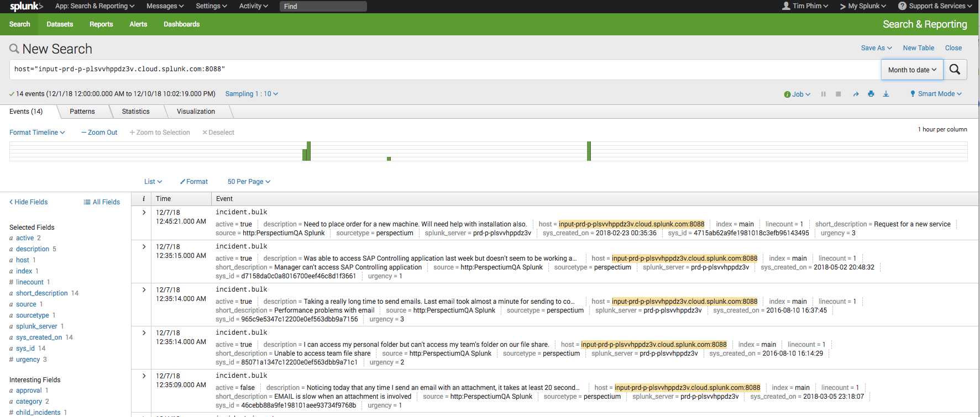Open All Fields

point(102,202)
